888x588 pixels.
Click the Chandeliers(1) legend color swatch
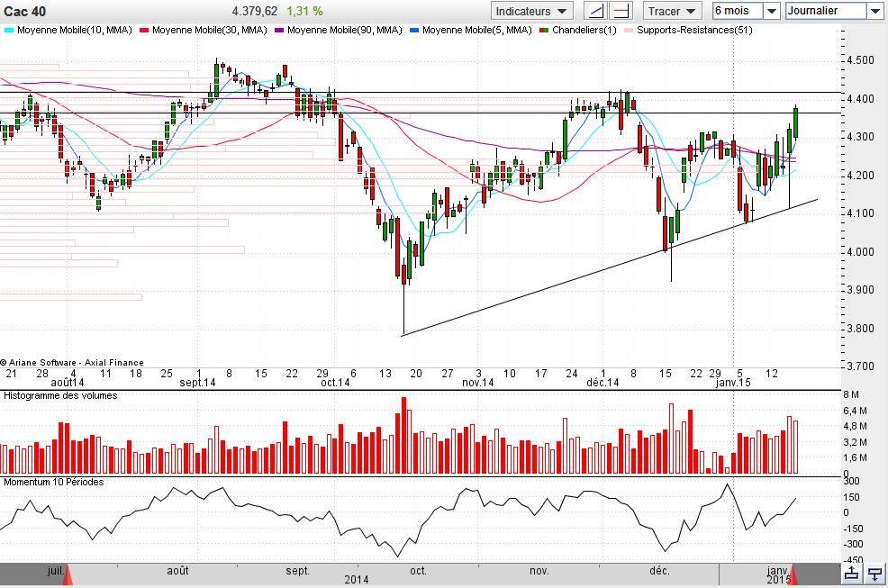(544, 30)
